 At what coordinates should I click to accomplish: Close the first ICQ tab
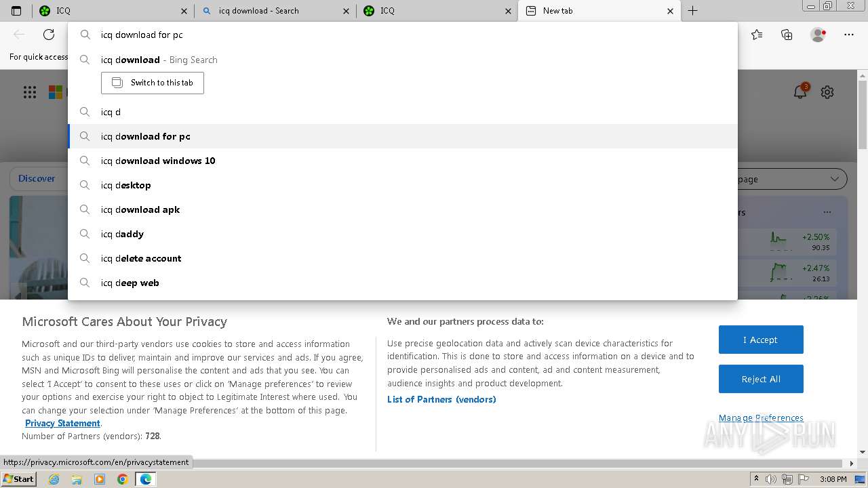184,11
